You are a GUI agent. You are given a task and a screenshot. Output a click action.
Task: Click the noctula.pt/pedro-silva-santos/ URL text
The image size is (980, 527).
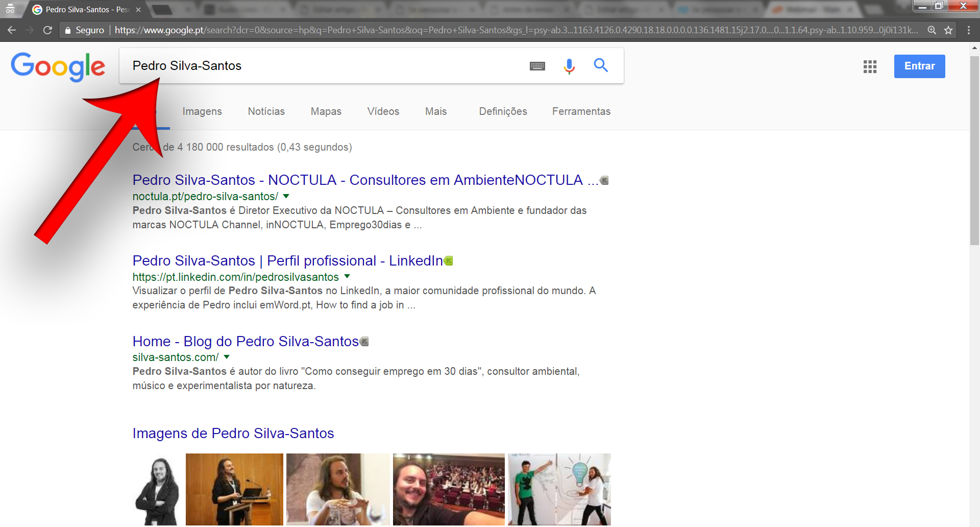[x=206, y=196]
